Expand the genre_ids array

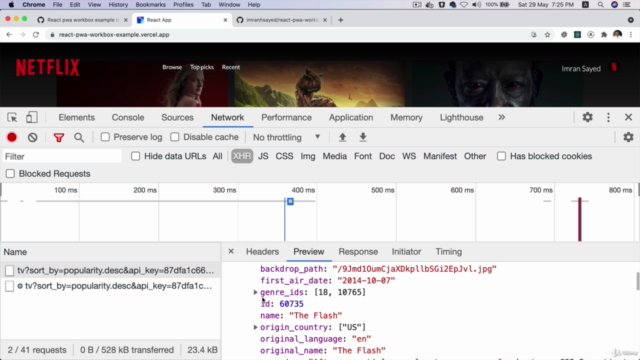(256, 292)
